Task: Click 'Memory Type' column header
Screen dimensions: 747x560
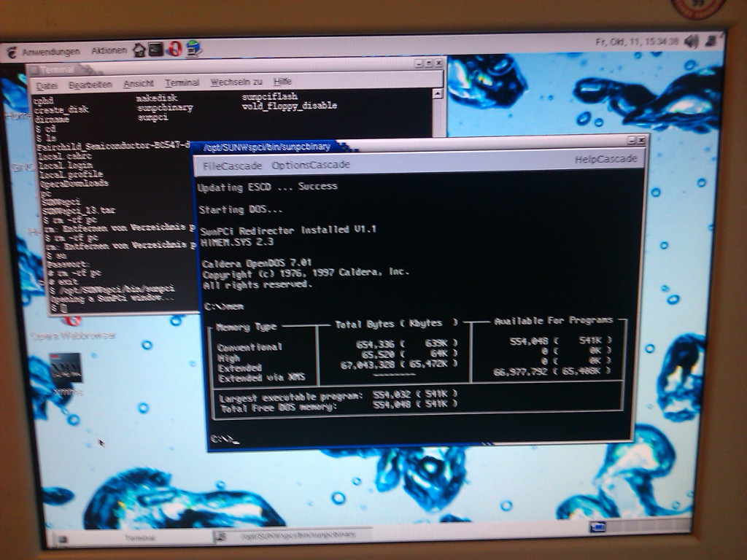Action: click(x=246, y=327)
